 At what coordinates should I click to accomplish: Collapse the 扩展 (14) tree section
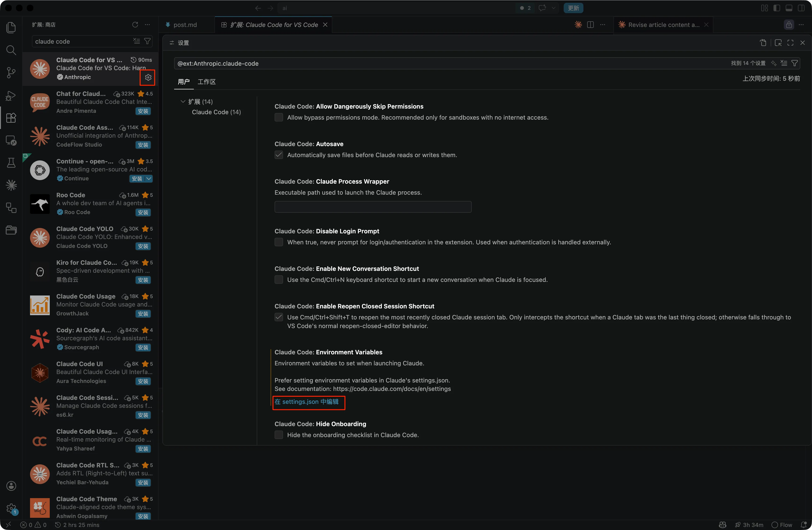pyautogui.click(x=183, y=102)
